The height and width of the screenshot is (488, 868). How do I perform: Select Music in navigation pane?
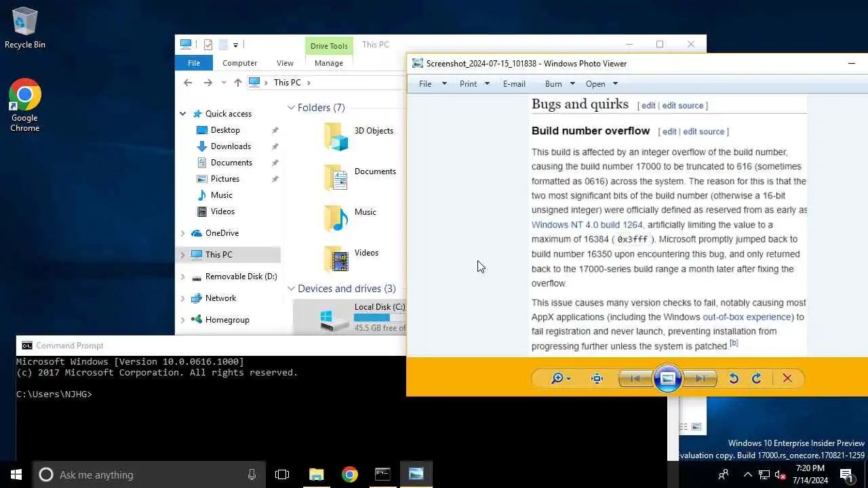221,195
